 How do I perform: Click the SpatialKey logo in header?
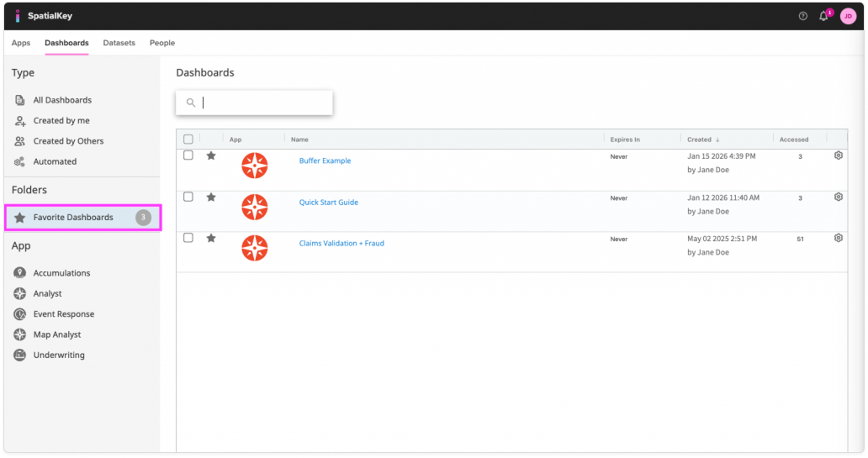tap(41, 16)
